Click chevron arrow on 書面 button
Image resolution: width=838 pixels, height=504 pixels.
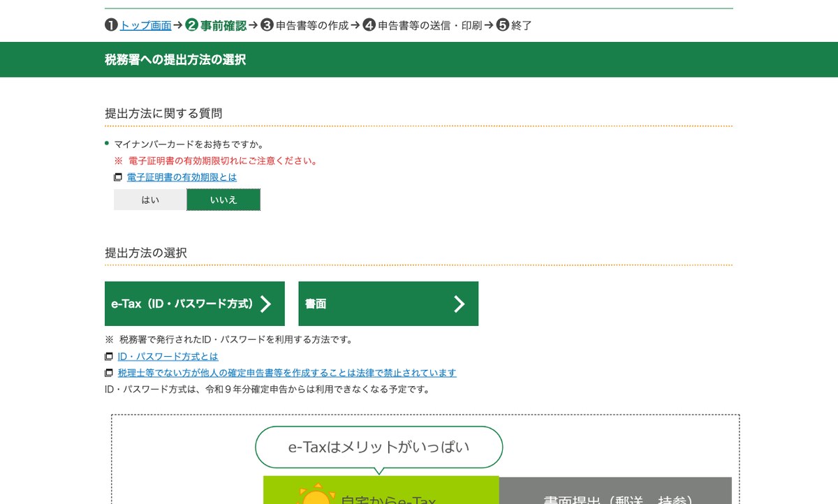pos(459,304)
